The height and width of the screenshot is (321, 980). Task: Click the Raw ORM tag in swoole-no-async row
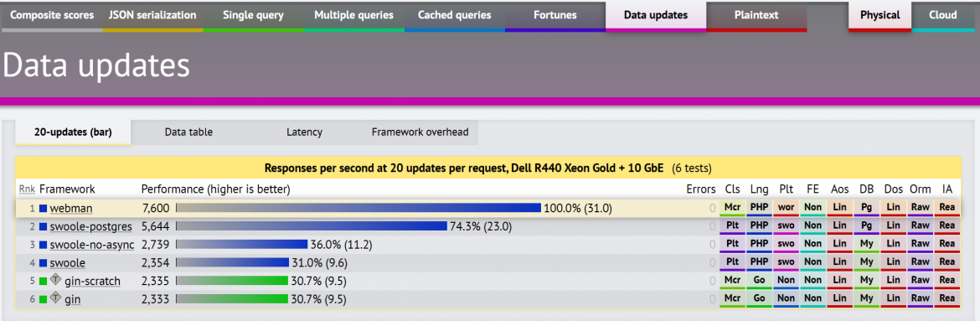point(920,244)
